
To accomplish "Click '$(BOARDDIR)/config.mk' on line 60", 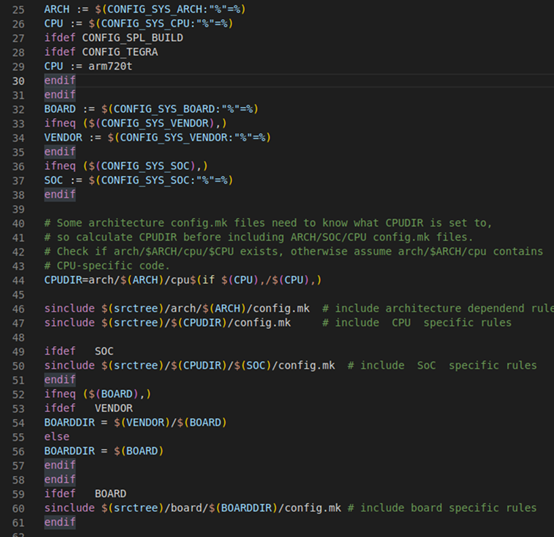I will (x=275, y=508).
